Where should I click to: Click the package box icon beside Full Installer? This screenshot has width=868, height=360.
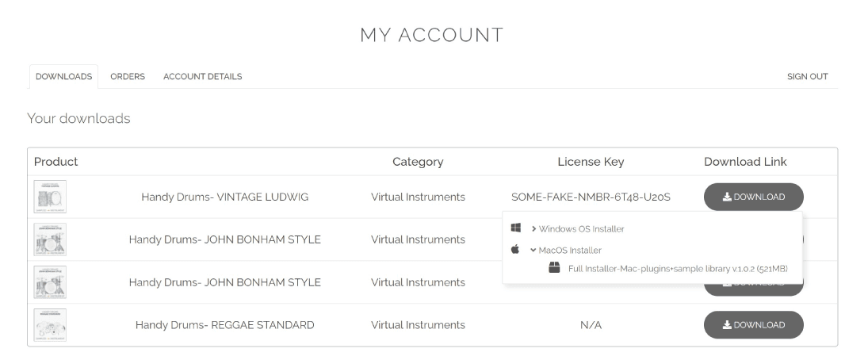554,267
